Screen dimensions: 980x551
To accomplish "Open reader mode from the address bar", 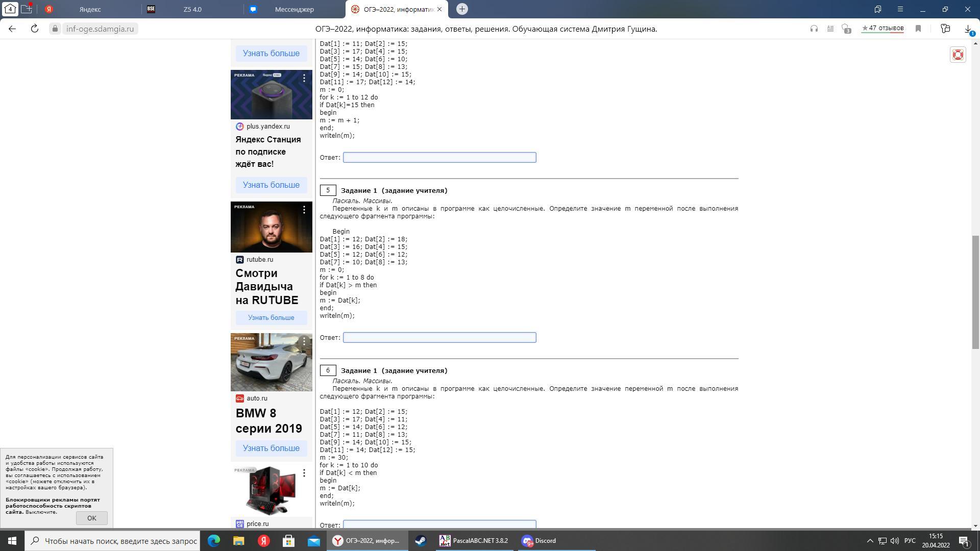I will (x=830, y=29).
